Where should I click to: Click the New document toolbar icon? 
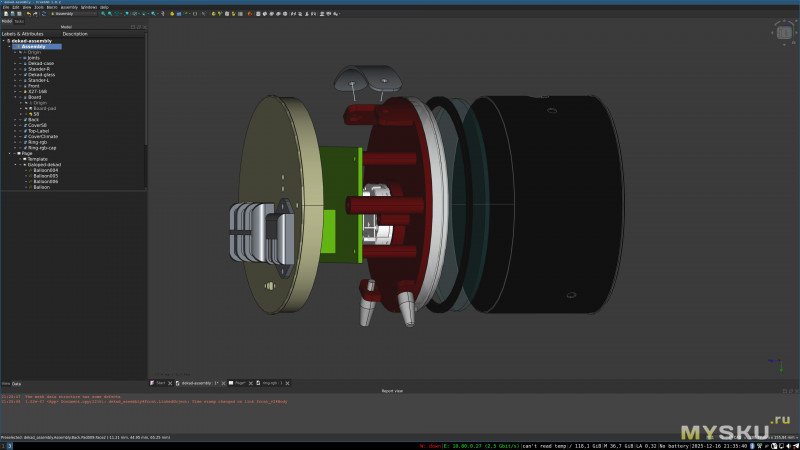pyautogui.click(x=5, y=14)
